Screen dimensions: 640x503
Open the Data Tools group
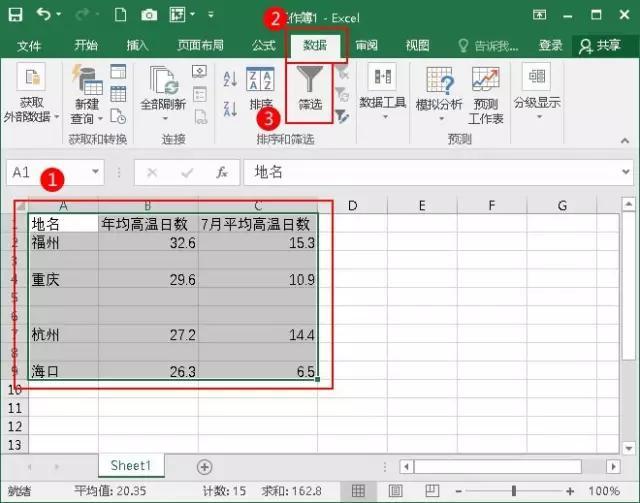(x=382, y=92)
